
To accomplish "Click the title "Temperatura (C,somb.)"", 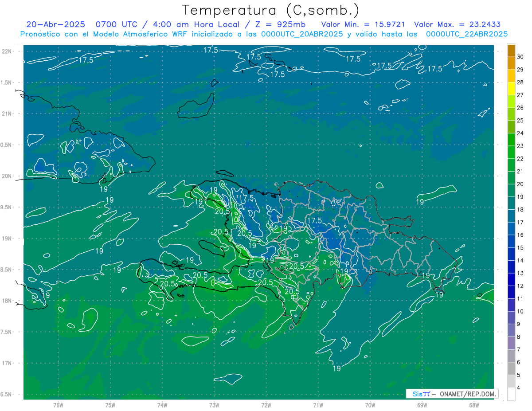I will click(x=270, y=10).
